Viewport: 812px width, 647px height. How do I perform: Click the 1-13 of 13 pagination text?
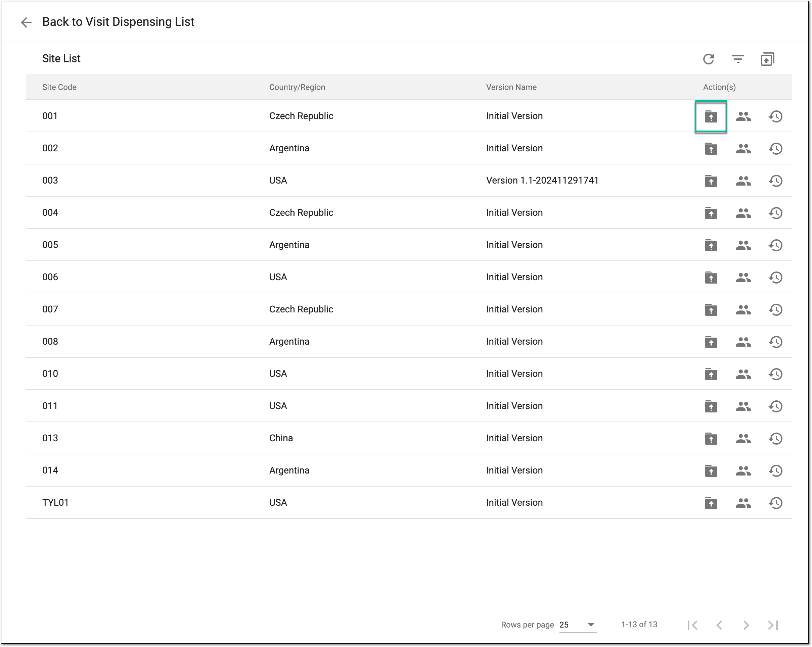coord(639,625)
